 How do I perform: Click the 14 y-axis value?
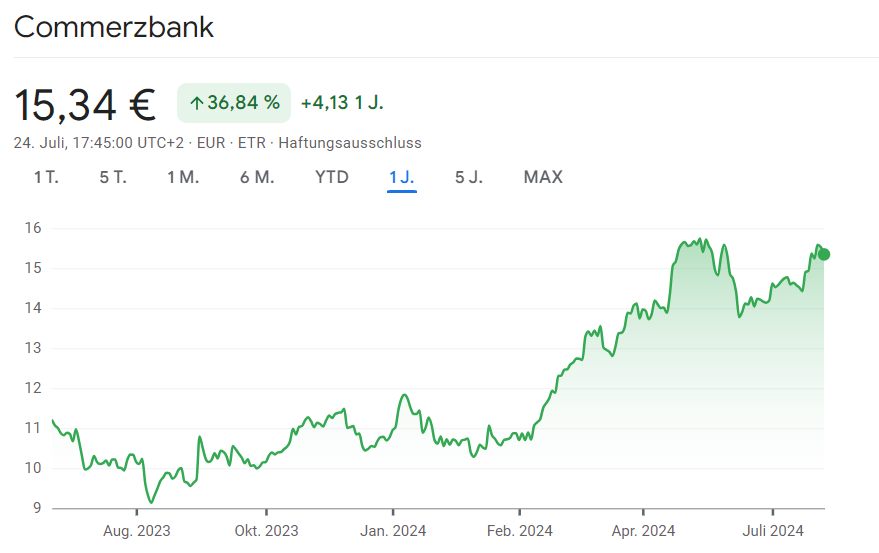[33, 308]
